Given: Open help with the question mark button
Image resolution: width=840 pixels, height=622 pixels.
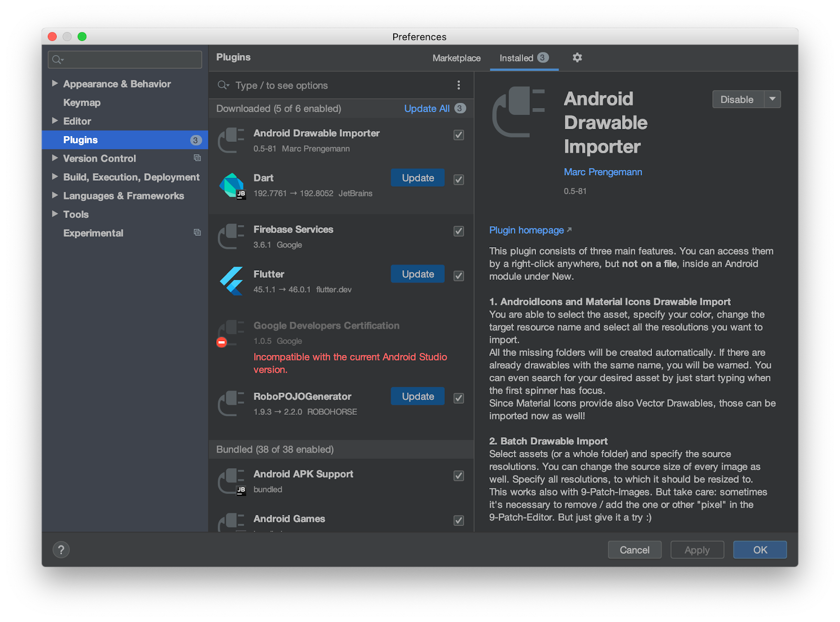Looking at the screenshot, I should 61,550.
